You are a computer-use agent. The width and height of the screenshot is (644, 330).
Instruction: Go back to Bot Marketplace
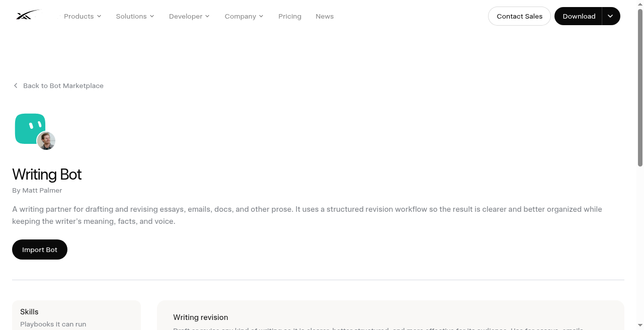pyautogui.click(x=58, y=86)
